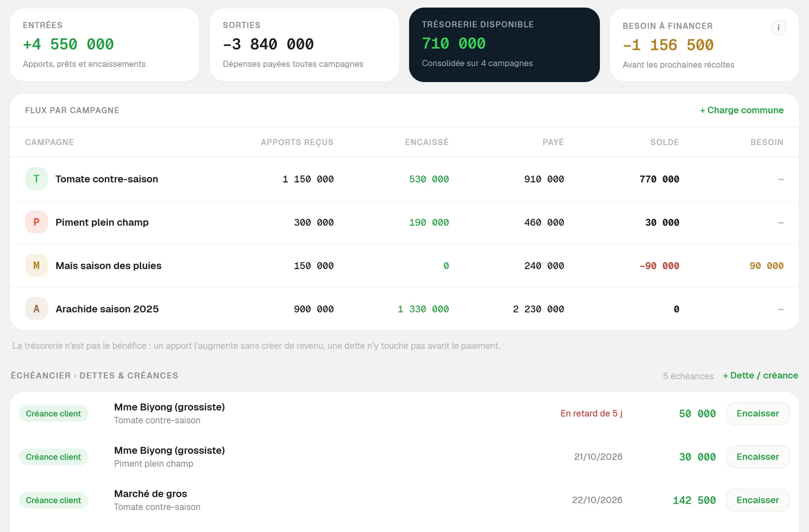Click encaissé 190 000 in Piment row
Image resolution: width=809 pixels, height=532 pixels.
tap(429, 222)
